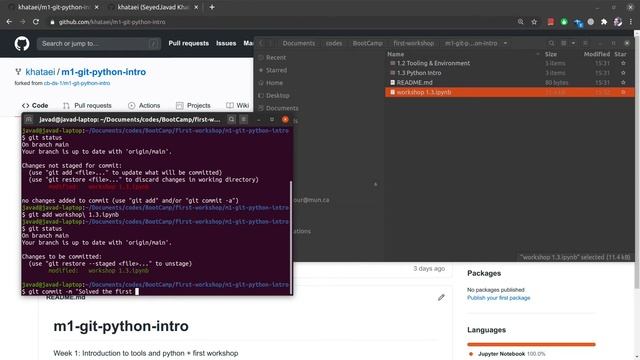Close the khataei (SeyedJavad) browser tab
640x360 pixels.
[196, 7]
